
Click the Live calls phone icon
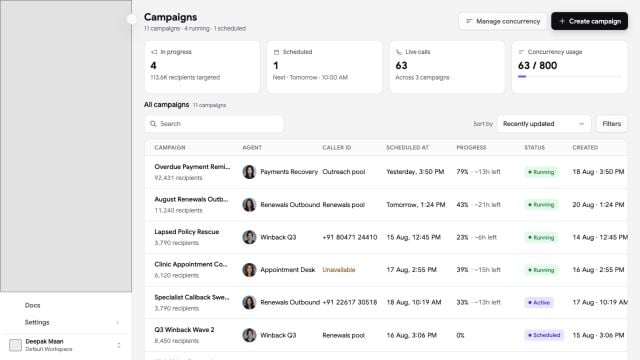[399, 52]
